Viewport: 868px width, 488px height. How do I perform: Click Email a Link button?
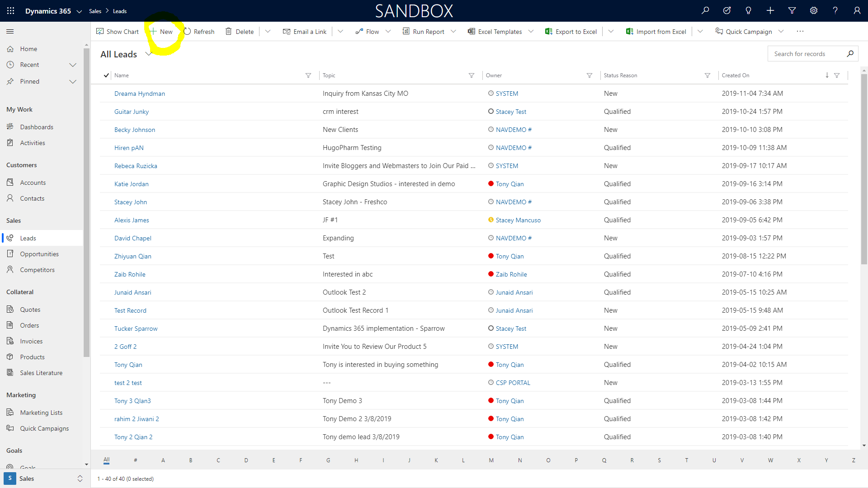click(305, 32)
